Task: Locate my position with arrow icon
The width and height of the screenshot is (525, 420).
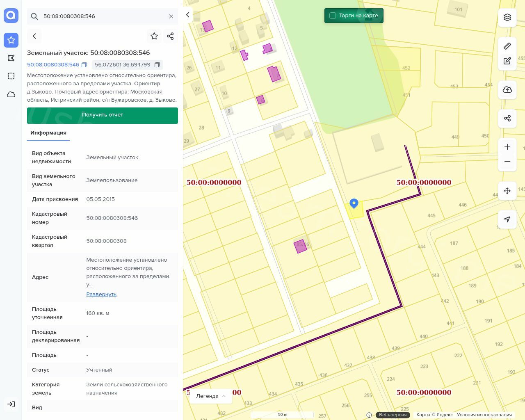Action: 507,219
